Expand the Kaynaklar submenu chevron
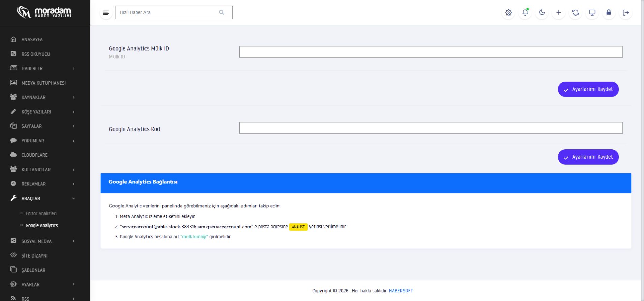 point(73,97)
